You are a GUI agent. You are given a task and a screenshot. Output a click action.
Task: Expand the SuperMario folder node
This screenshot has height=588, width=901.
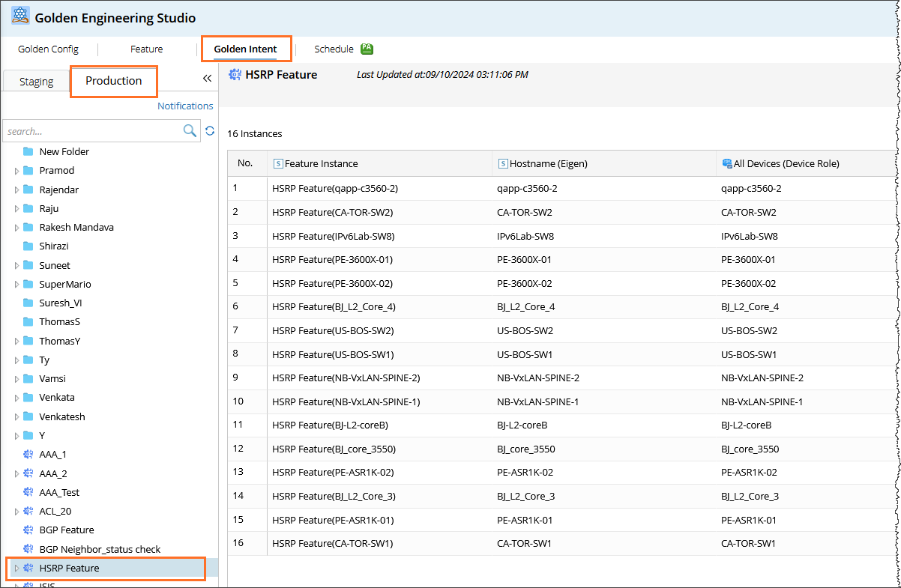[16, 285]
